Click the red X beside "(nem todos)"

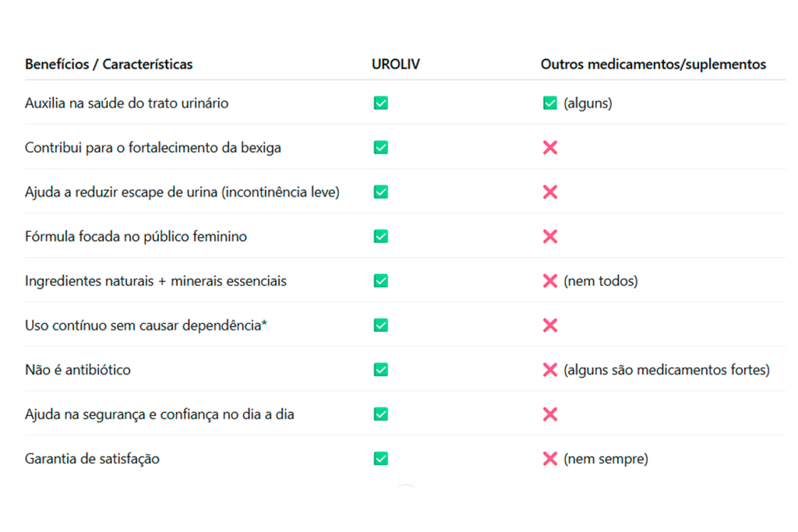[x=549, y=280]
